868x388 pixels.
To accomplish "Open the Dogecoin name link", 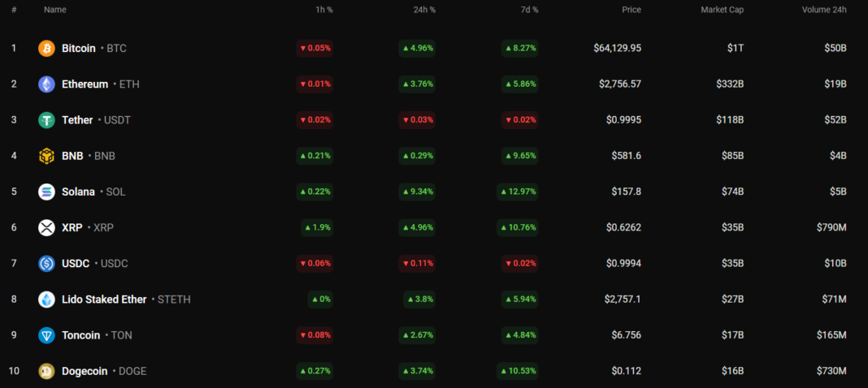I will tap(85, 371).
